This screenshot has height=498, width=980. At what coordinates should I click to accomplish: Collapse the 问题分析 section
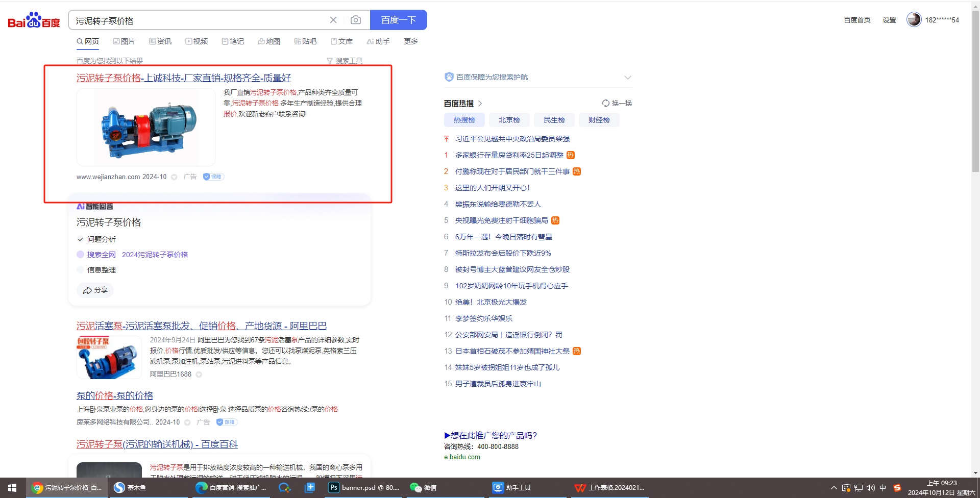tap(80, 239)
